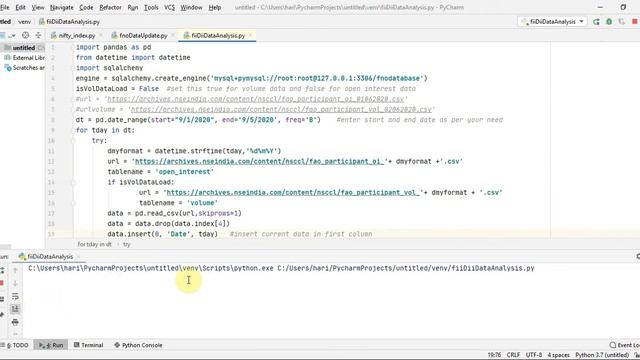Click the locate-in-project target icon
Screen dimensions: 640x360
click(25, 36)
